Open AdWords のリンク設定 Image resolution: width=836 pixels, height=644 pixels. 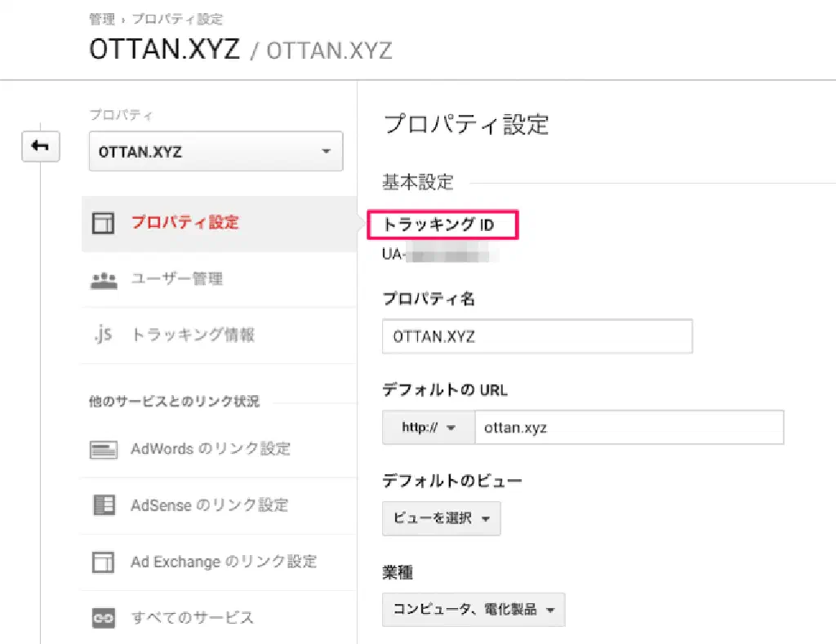[x=210, y=449]
